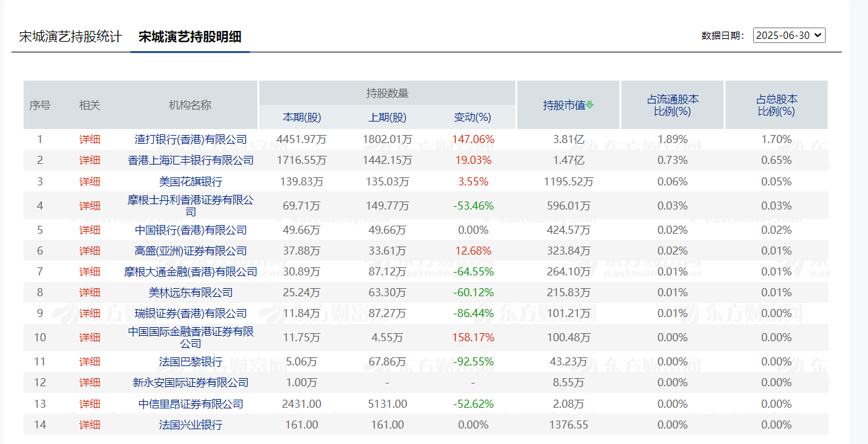Select the 1.70% total share ratio
Viewport: 868px width, 444px height.
point(777,140)
